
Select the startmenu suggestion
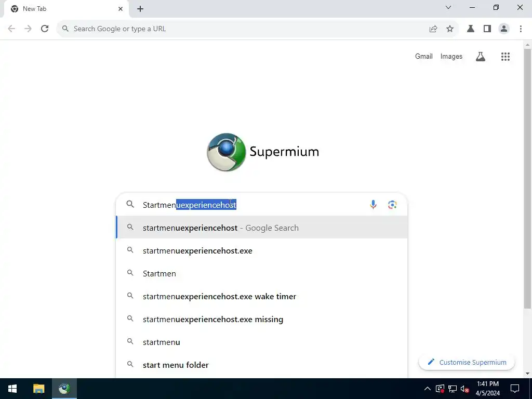262,342
